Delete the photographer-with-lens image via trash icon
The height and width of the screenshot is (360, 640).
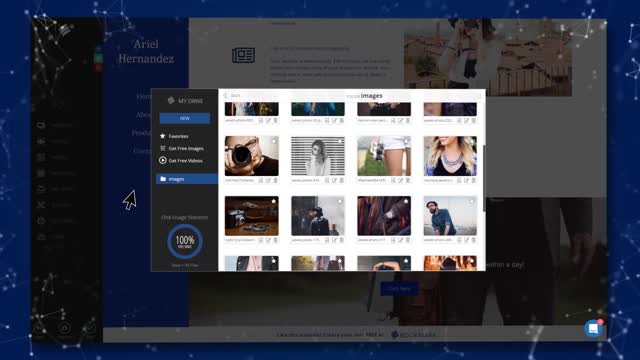click(276, 180)
